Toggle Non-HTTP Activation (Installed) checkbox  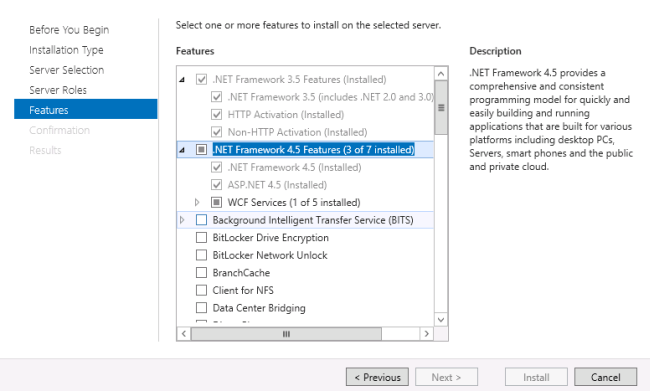pyautogui.click(x=216, y=132)
